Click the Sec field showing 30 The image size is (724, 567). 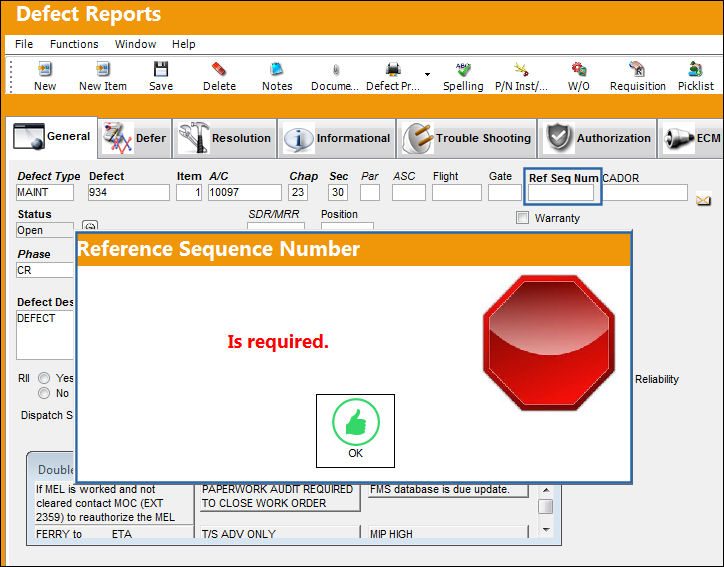(x=338, y=193)
